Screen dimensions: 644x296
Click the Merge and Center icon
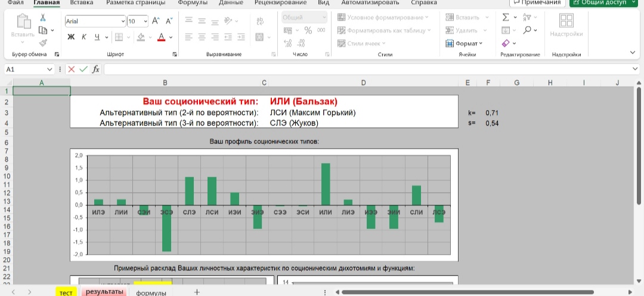click(259, 37)
